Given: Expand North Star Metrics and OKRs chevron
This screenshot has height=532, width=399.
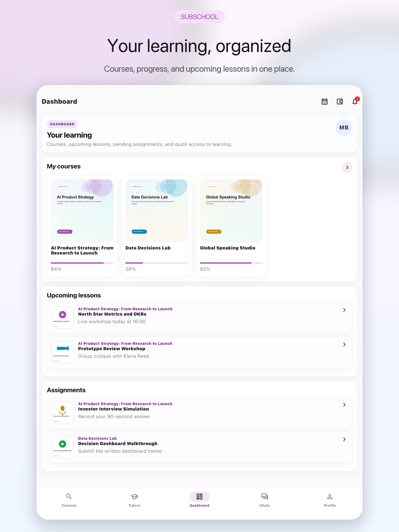Looking at the screenshot, I should (344, 310).
